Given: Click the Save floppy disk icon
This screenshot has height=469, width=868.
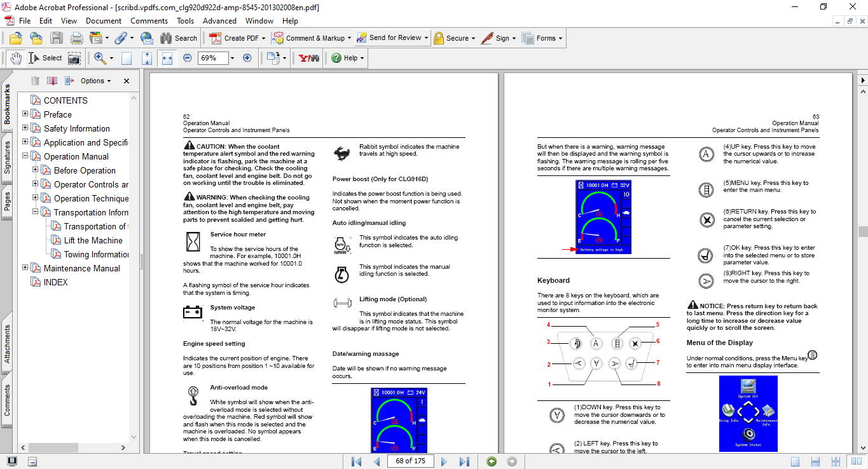Looking at the screenshot, I should [57, 38].
